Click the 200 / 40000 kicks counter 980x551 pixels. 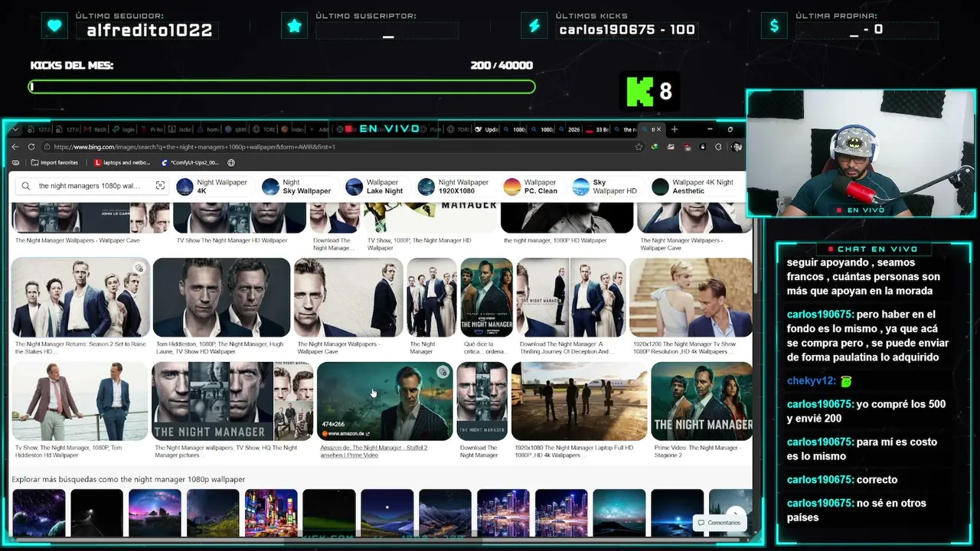tap(501, 65)
